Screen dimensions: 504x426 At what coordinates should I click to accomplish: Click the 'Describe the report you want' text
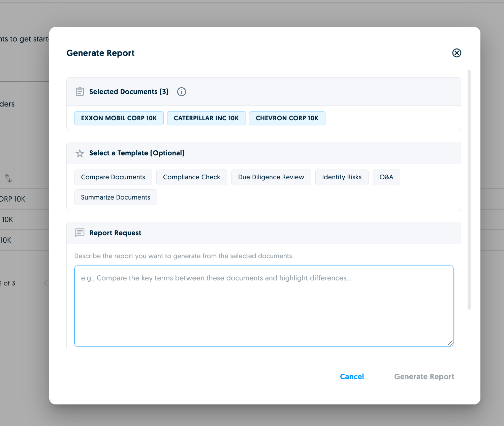184,256
